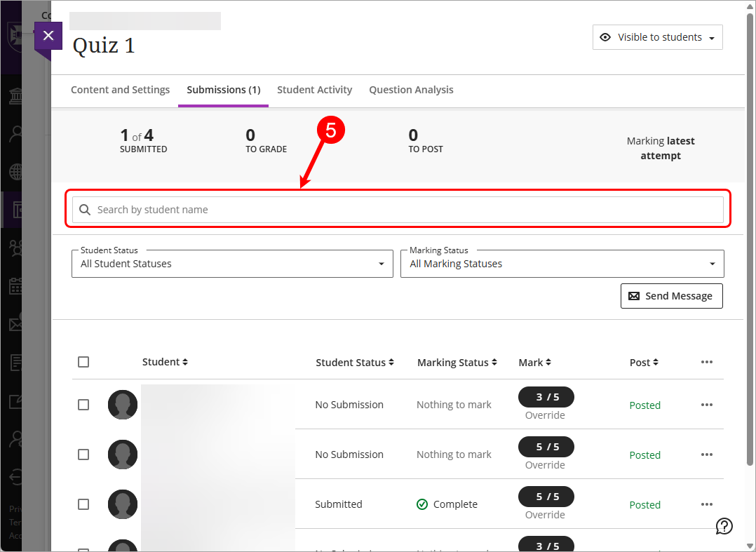This screenshot has height=552, width=756.
Task: Open the help question-mark icon
Action: point(724,526)
